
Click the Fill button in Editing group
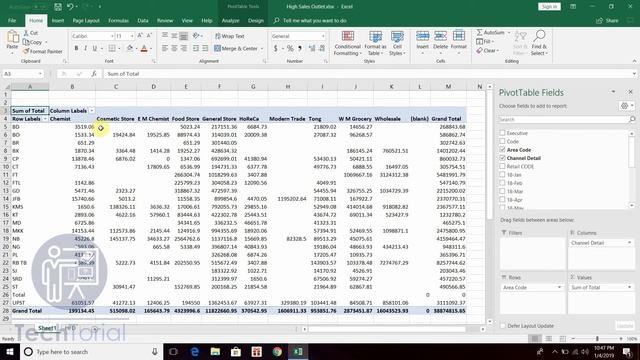pyautogui.click(x=485, y=42)
